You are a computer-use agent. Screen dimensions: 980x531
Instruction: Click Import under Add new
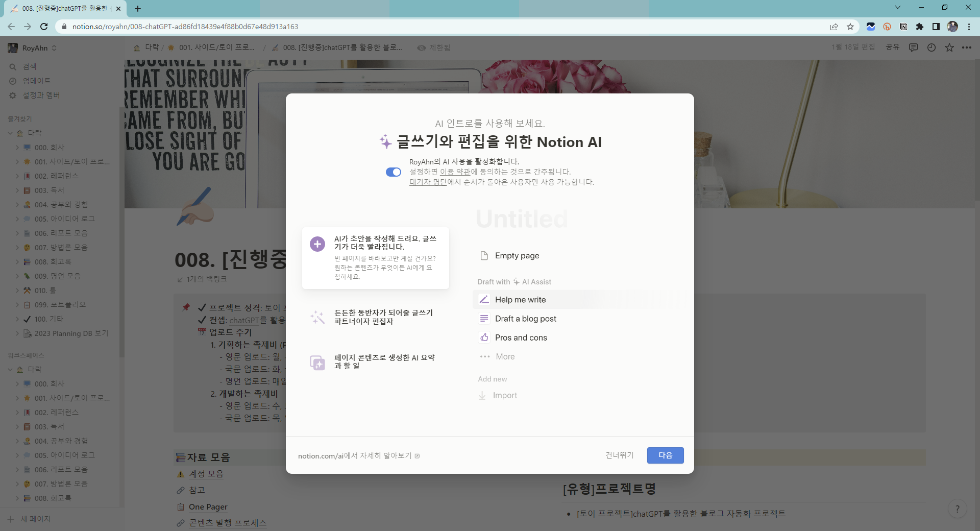coord(505,395)
